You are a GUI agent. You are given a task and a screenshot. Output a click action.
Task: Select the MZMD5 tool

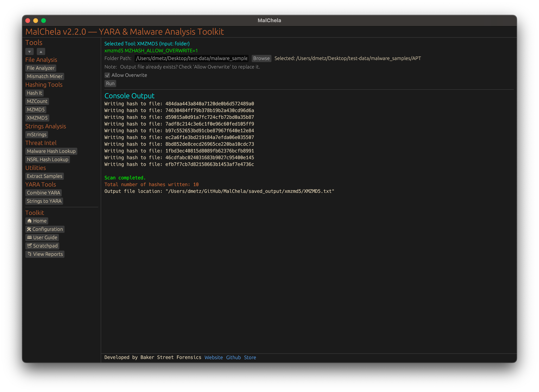pyautogui.click(x=36, y=110)
